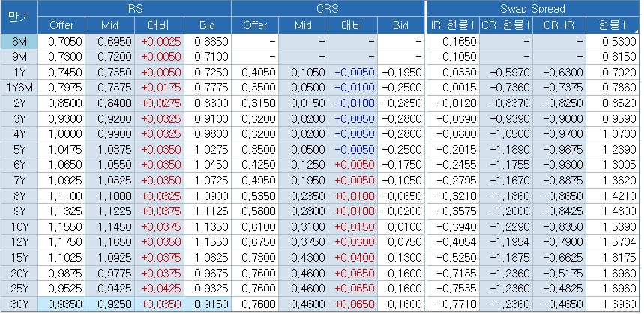Click the IRS group header
Image resolution: width=644 pixels, height=314 pixels.
tap(134, 8)
